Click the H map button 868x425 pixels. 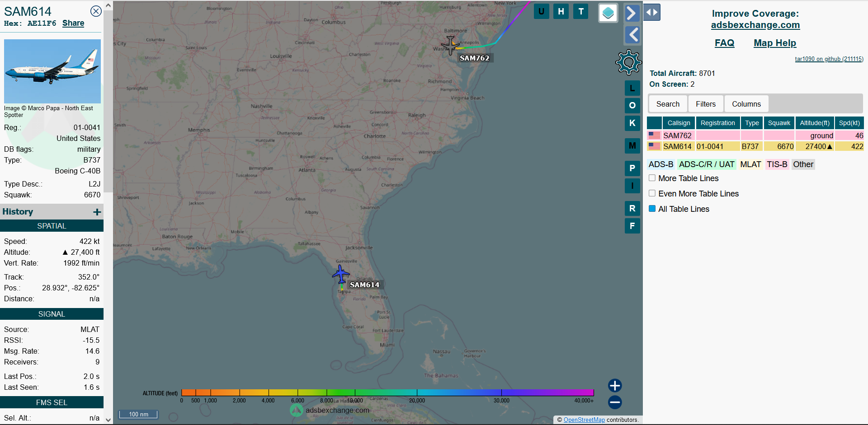561,11
